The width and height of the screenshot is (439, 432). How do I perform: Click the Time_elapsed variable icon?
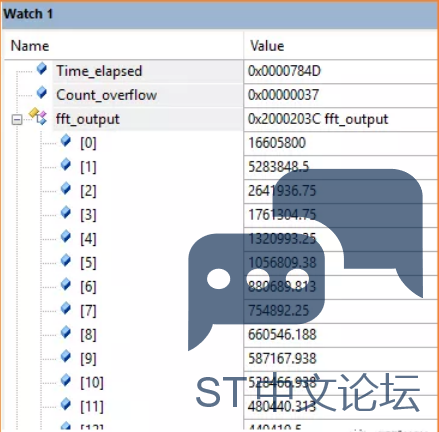click(42, 69)
